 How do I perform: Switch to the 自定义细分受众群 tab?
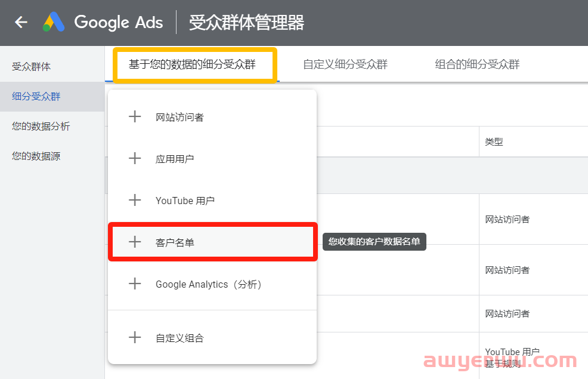[x=345, y=64]
